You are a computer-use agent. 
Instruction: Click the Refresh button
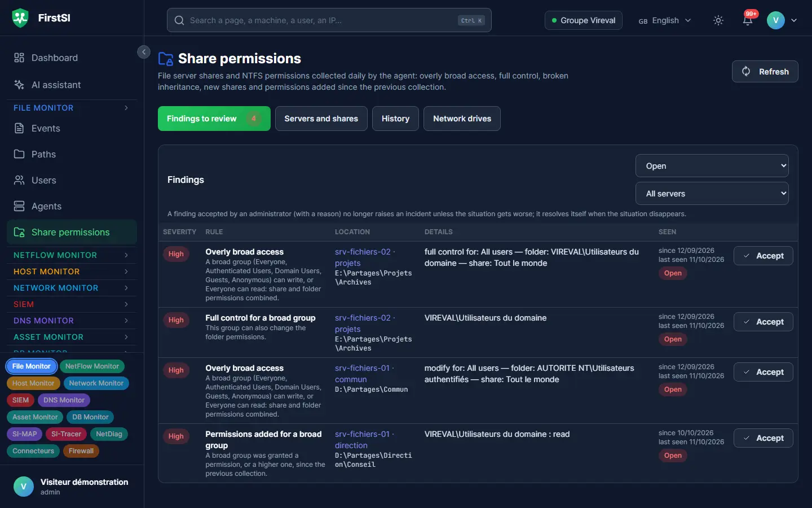765,72
